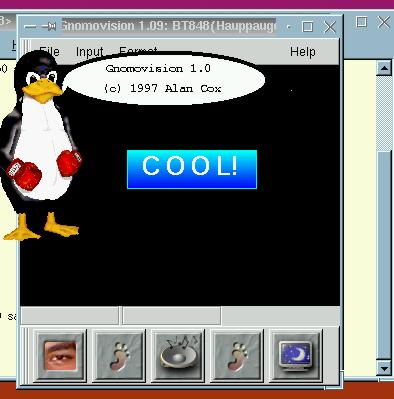Viewport: 394px width, 399px height.
Task: Click the menu bar grip handle next to File
Action: click(26, 52)
